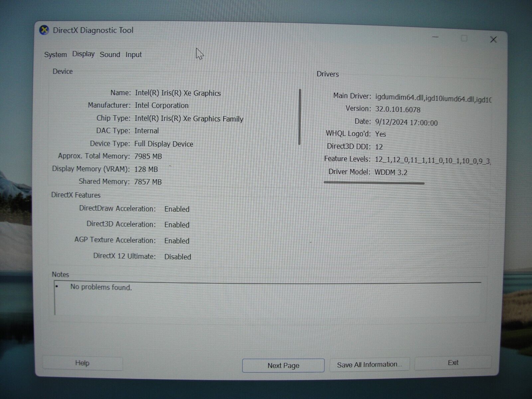This screenshot has height=399, width=532.
Task: Click the 'Display Memory (VRAM):' label
Action: tap(91, 169)
